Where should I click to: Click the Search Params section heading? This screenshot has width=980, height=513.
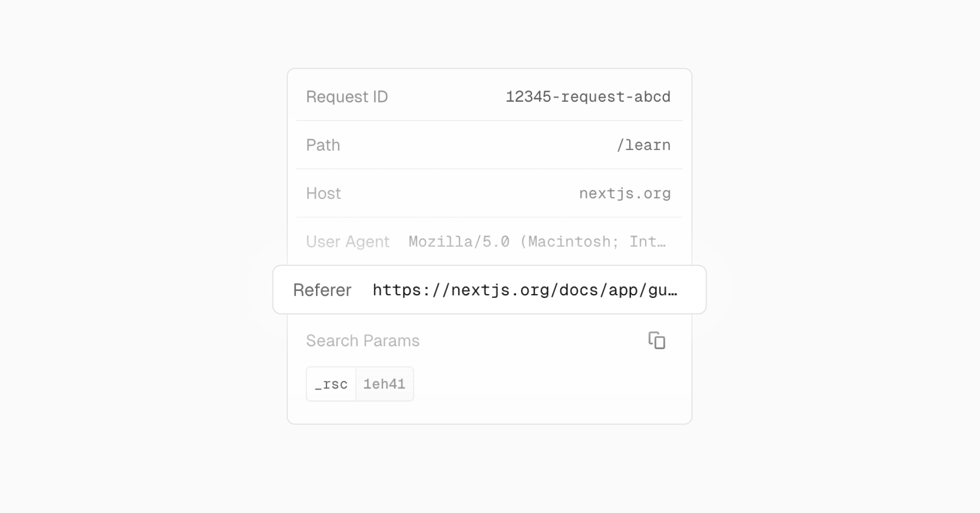coord(363,340)
